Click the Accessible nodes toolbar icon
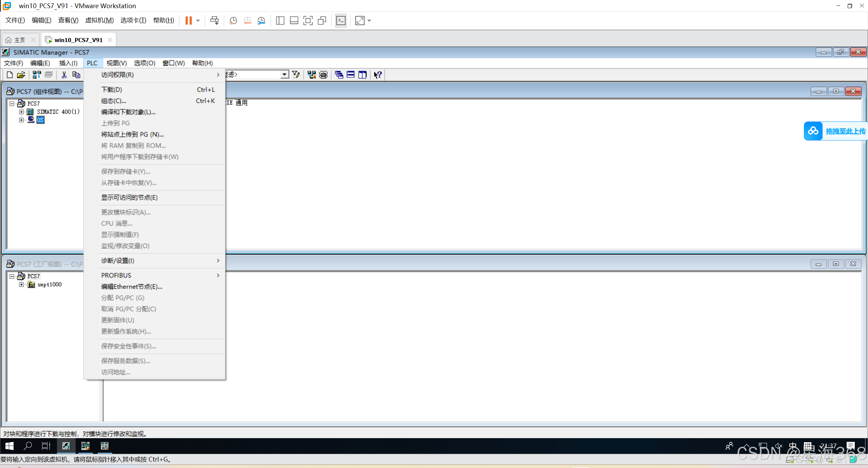868x468 pixels. (37, 75)
